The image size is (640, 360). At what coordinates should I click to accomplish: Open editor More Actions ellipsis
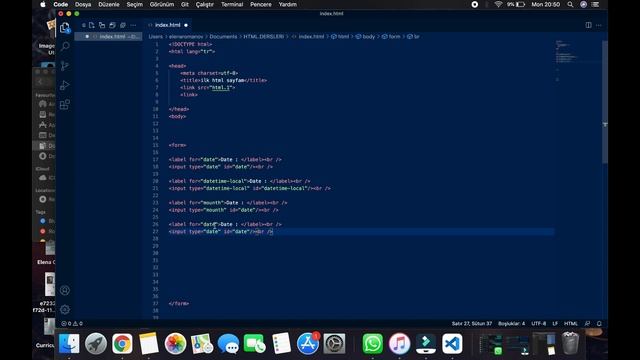point(599,25)
